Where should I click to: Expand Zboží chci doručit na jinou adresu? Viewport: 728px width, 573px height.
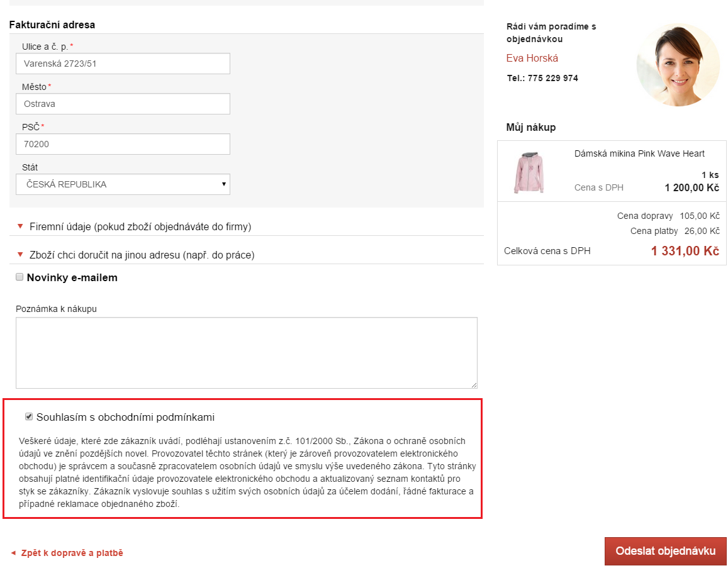(x=142, y=255)
